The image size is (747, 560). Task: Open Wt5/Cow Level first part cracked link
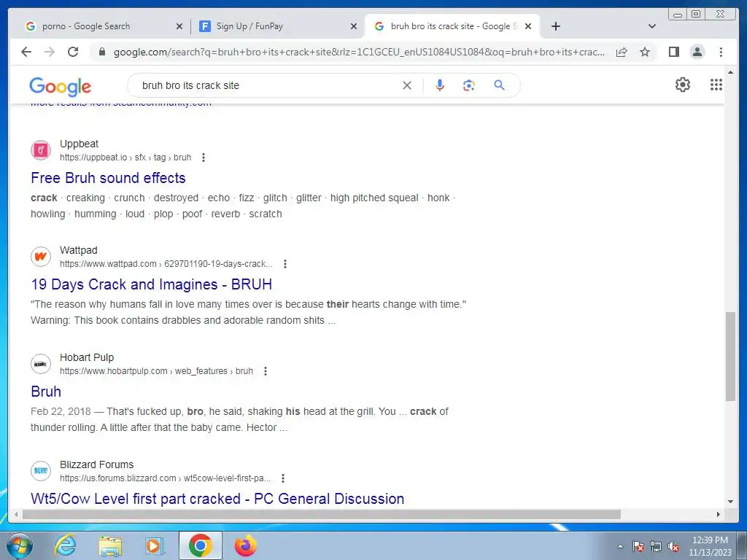(217, 499)
